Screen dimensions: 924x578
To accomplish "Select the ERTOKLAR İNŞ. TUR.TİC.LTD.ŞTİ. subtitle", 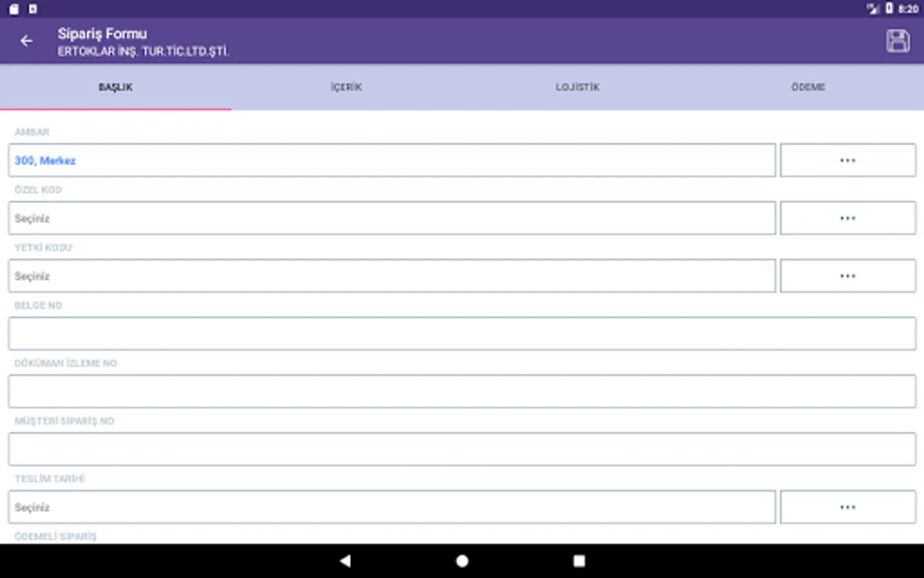I will 143,51.
